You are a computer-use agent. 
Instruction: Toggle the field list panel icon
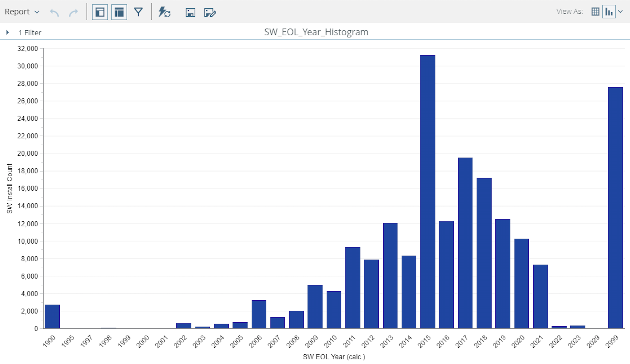coord(100,12)
